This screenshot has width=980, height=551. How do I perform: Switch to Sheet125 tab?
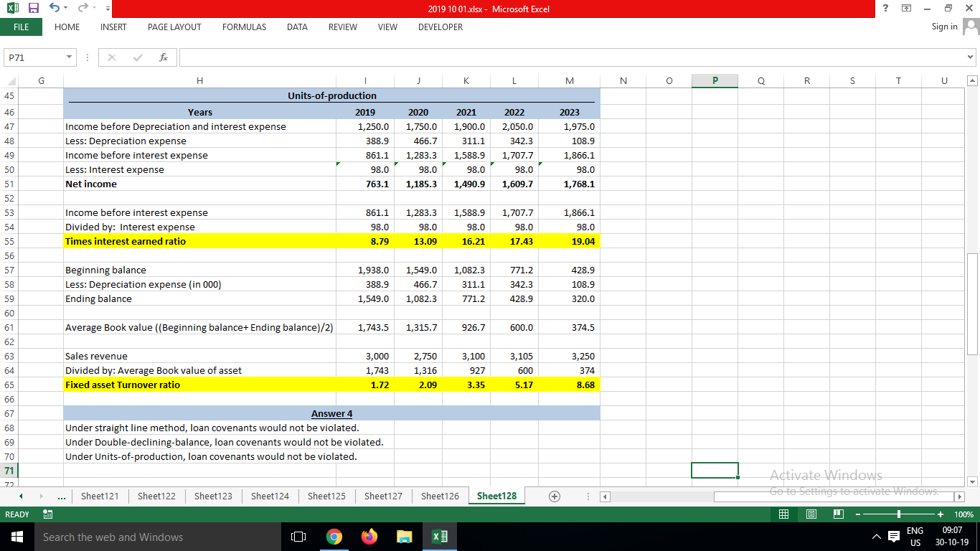pos(326,496)
